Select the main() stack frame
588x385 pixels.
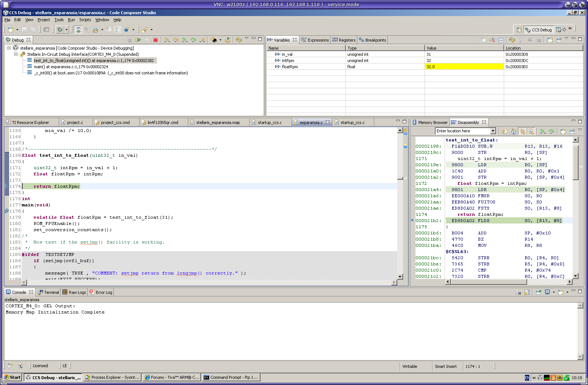[71, 67]
